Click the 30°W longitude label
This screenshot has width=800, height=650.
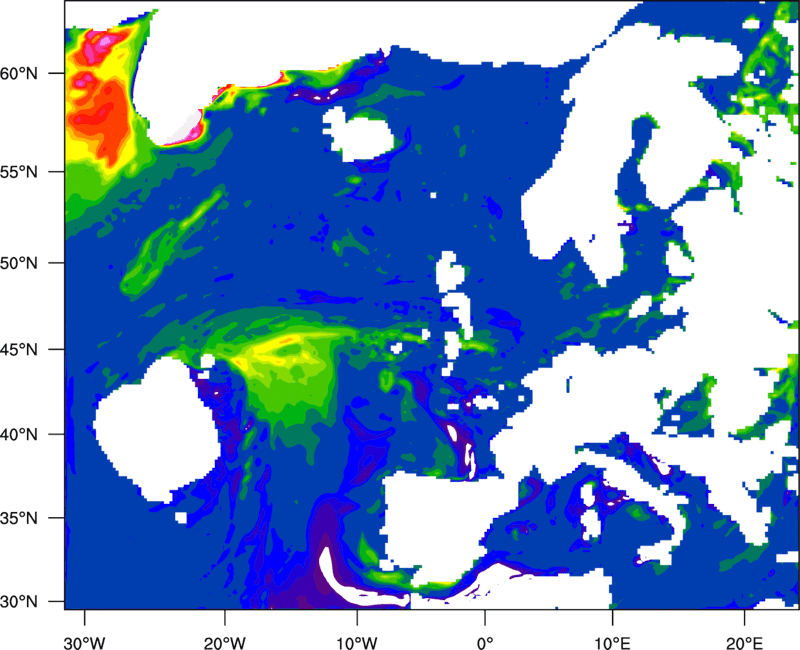pyautogui.click(x=85, y=642)
